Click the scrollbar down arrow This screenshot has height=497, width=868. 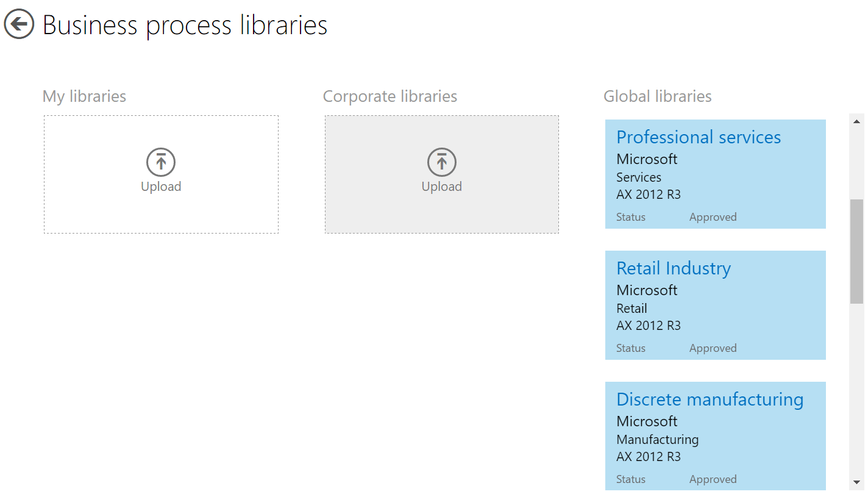pyautogui.click(x=858, y=482)
